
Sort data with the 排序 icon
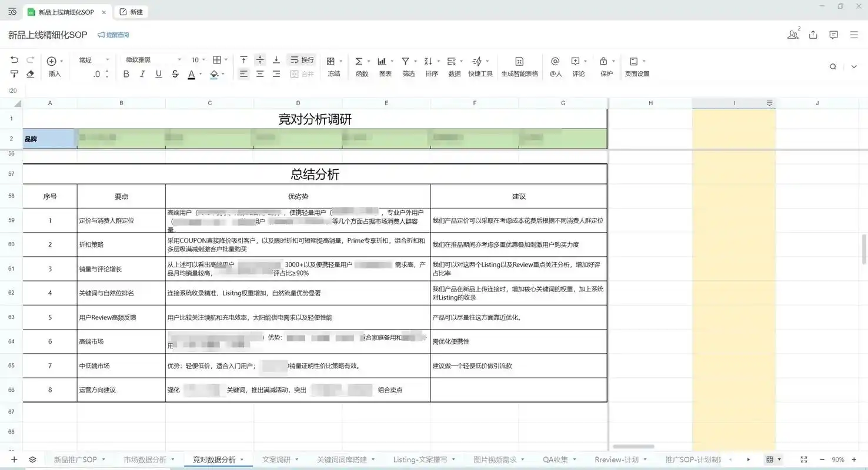point(430,66)
